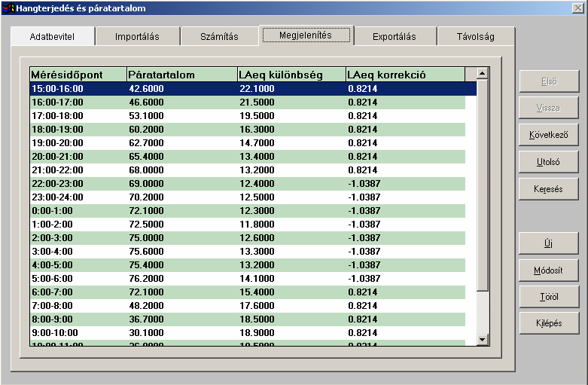Select the 15:00-16:00 row
This screenshot has height=385, width=588.
[x=253, y=89]
